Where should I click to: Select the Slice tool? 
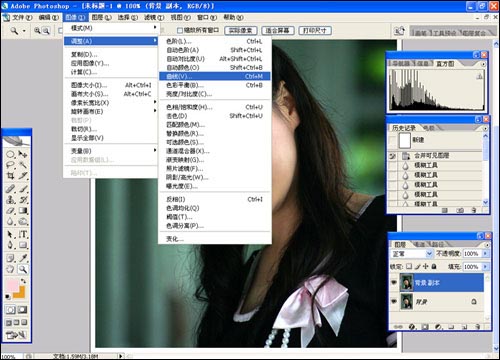[x=23, y=176]
